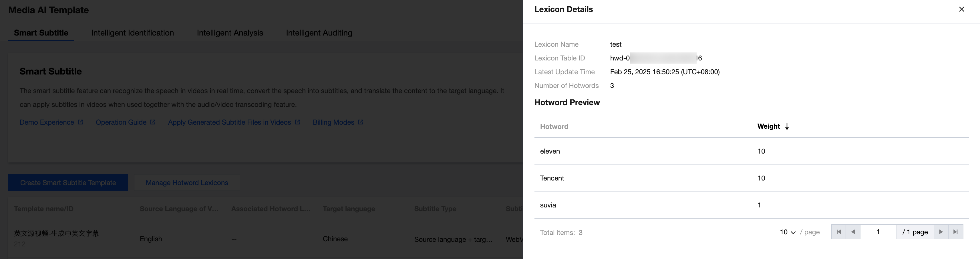980x259 pixels.
Task: Open items per page dropdown
Action: [x=788, y=232]
